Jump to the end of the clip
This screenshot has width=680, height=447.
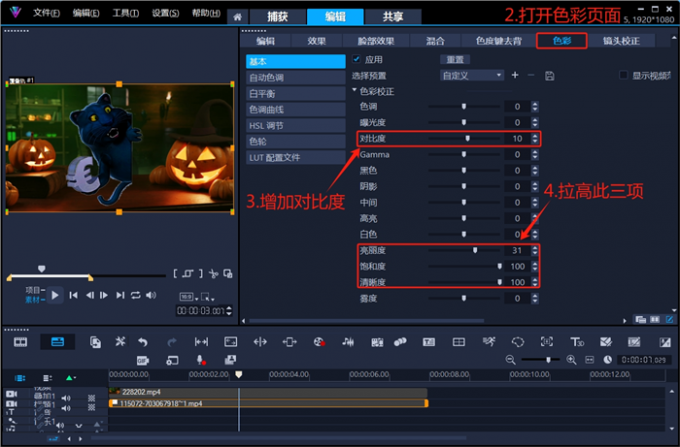pos(120,295)
